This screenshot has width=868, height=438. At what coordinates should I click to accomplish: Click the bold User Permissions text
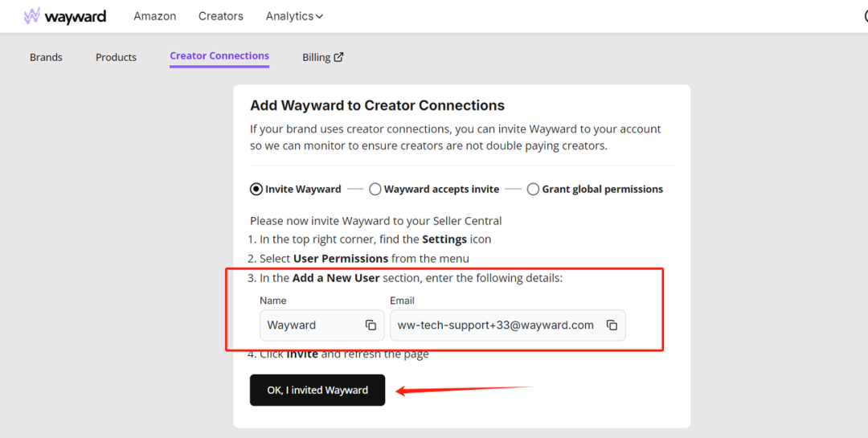coord(341,259)
